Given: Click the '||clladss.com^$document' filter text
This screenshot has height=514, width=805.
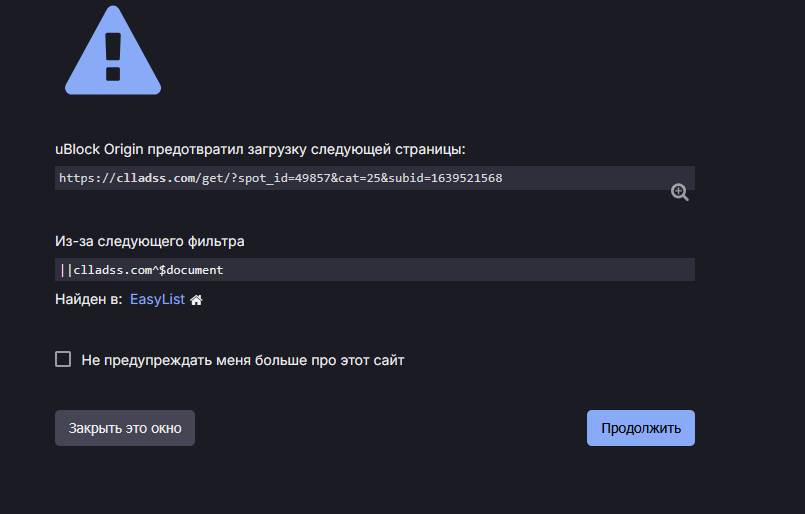Looking at the screenshot, I should [141, 270].
